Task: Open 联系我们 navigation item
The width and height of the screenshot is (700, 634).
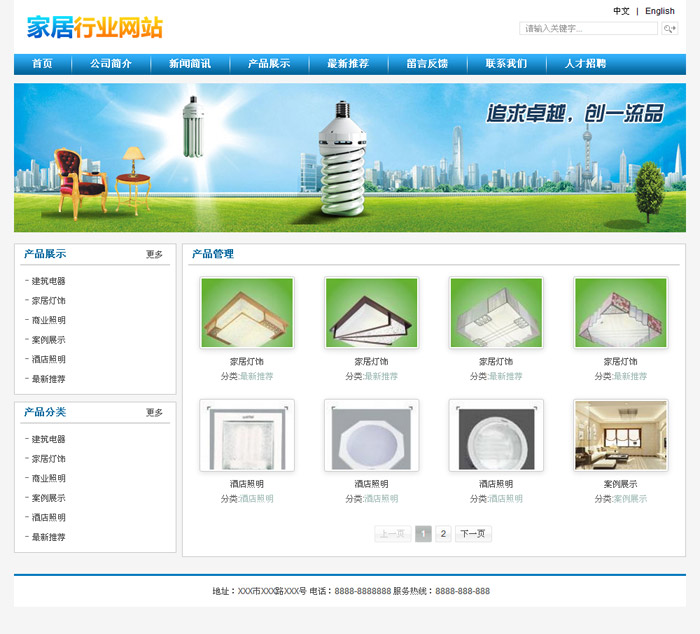Action: pyautogui.click(x=506, y=64)
